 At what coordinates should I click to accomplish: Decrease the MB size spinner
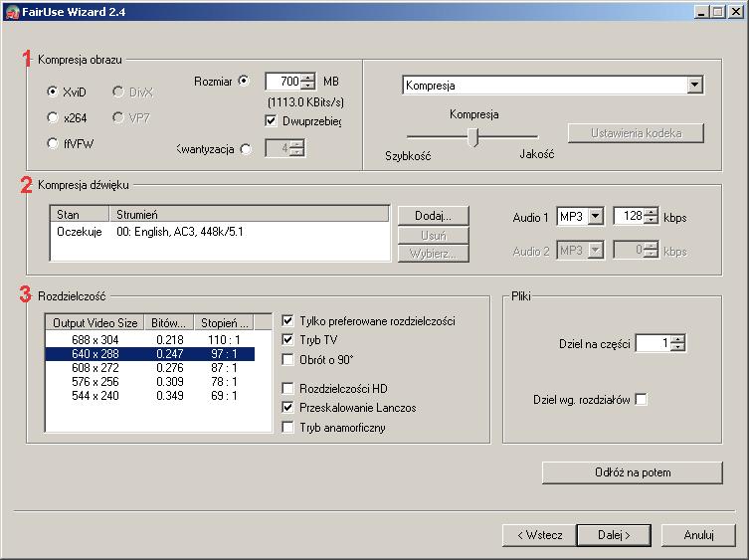[308, 86]
